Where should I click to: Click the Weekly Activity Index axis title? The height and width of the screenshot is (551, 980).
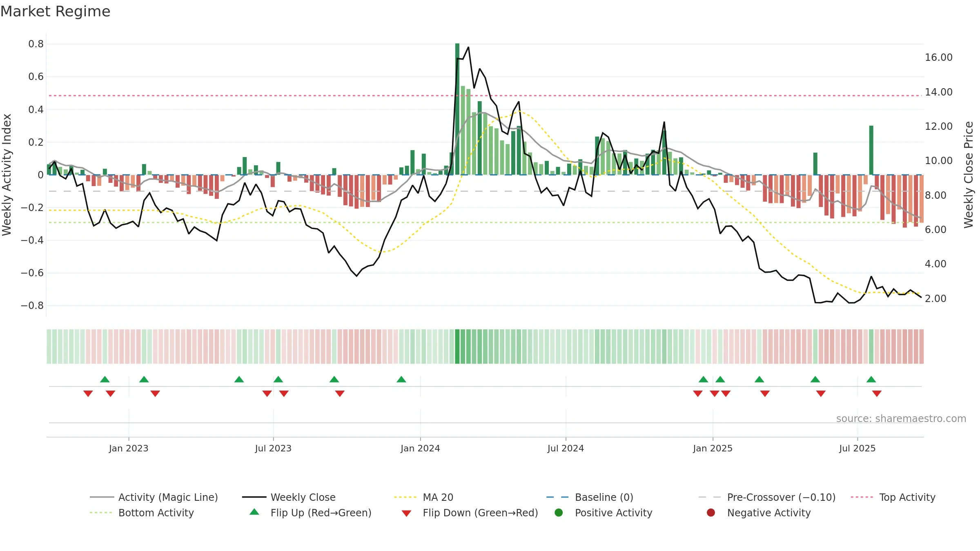coord(7,175)
